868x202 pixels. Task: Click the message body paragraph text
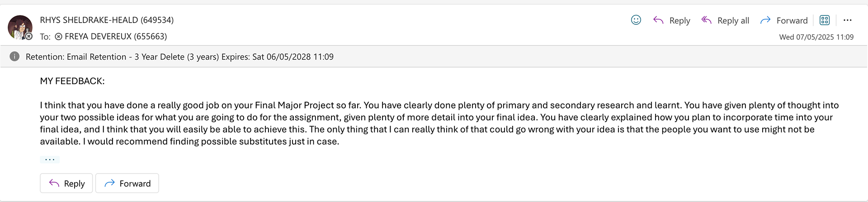439,123
